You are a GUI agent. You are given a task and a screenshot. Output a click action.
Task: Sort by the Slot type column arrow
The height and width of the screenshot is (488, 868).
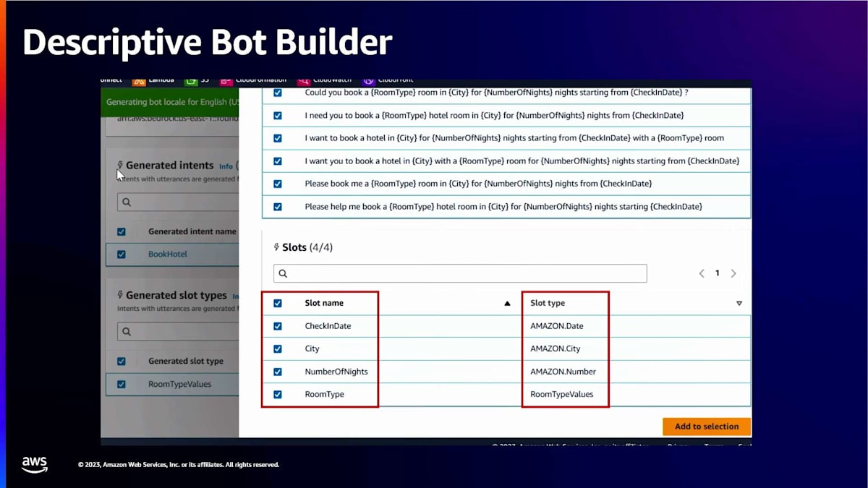739,304
